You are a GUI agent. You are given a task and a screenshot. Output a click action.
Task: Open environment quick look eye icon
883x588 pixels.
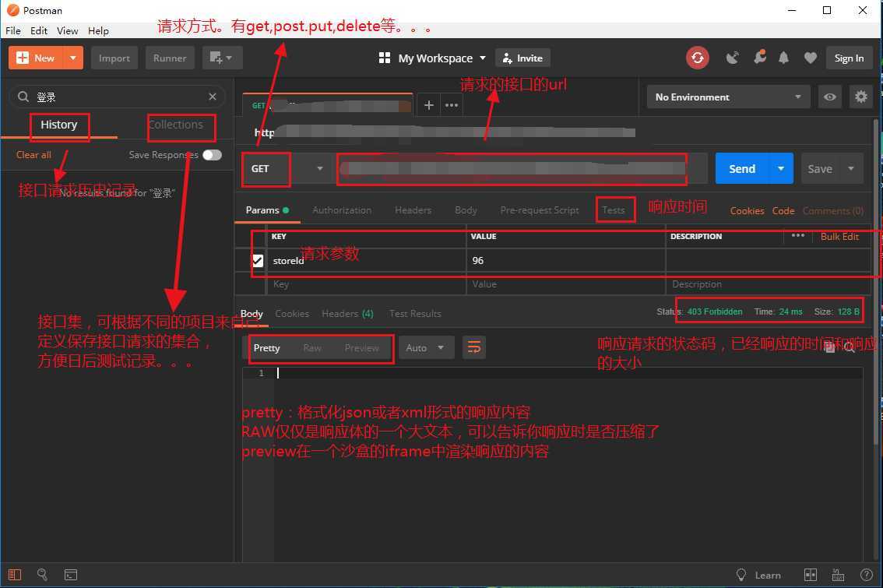tap(829, 97)
